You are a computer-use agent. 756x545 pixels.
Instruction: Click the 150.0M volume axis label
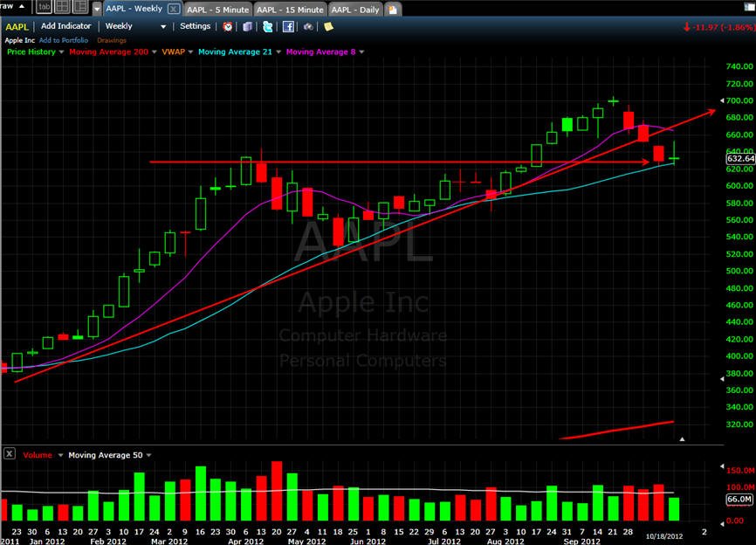click(740, 470)
